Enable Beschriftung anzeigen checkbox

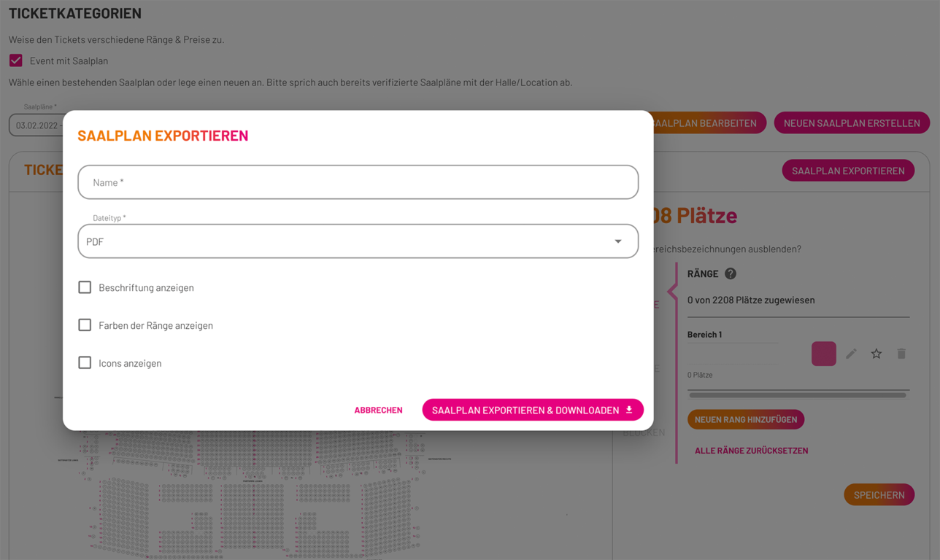pyautogui.click(x=85, y=287)
